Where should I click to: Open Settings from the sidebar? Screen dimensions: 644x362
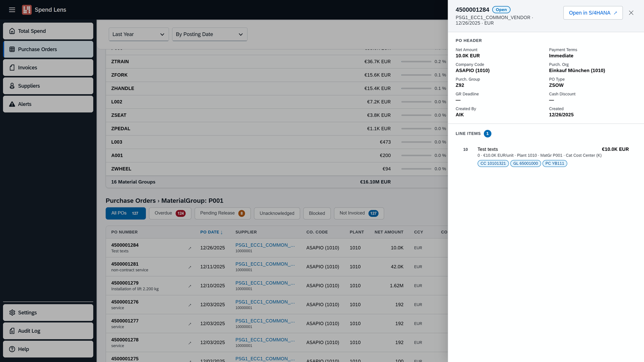pos(48,313)
